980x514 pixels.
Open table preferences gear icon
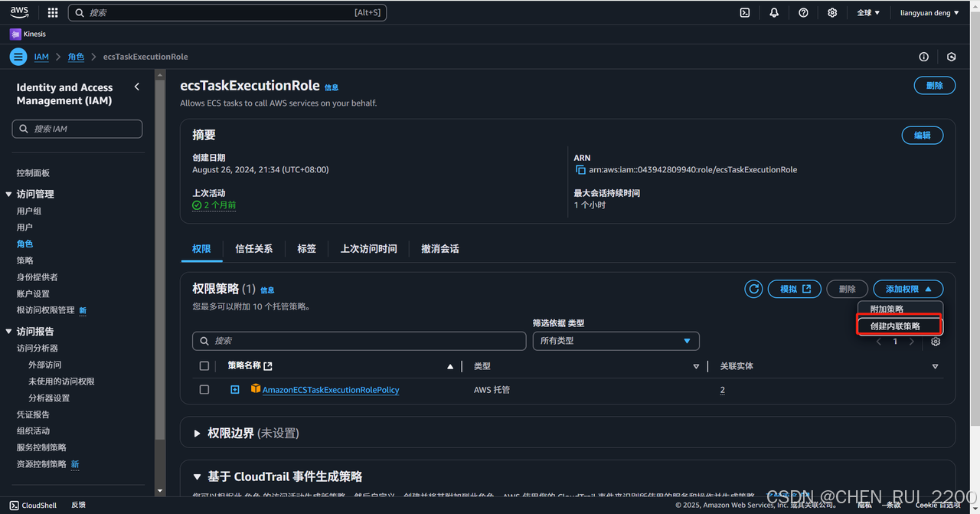pyautogui.click(x=936, y=342)
